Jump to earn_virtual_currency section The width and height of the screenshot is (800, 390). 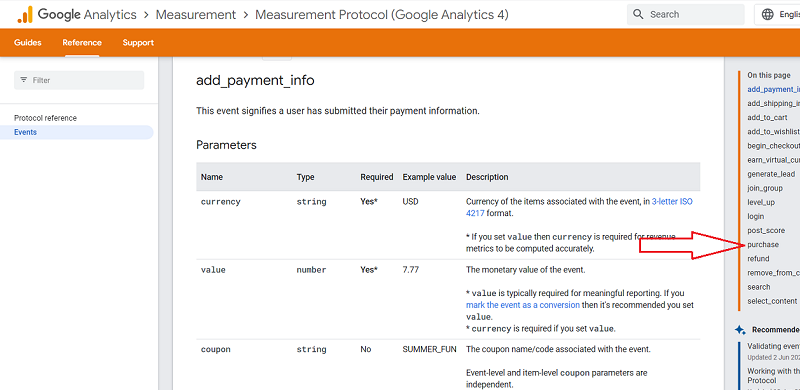point(773,160)
